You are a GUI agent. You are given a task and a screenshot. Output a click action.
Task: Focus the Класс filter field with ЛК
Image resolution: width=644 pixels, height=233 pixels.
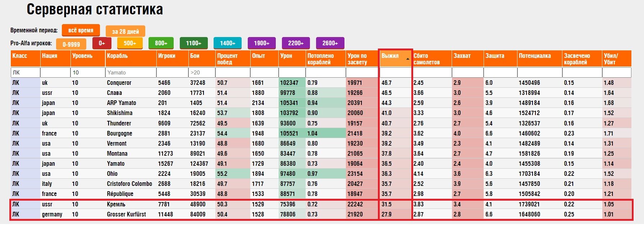(x=25, y=72)
